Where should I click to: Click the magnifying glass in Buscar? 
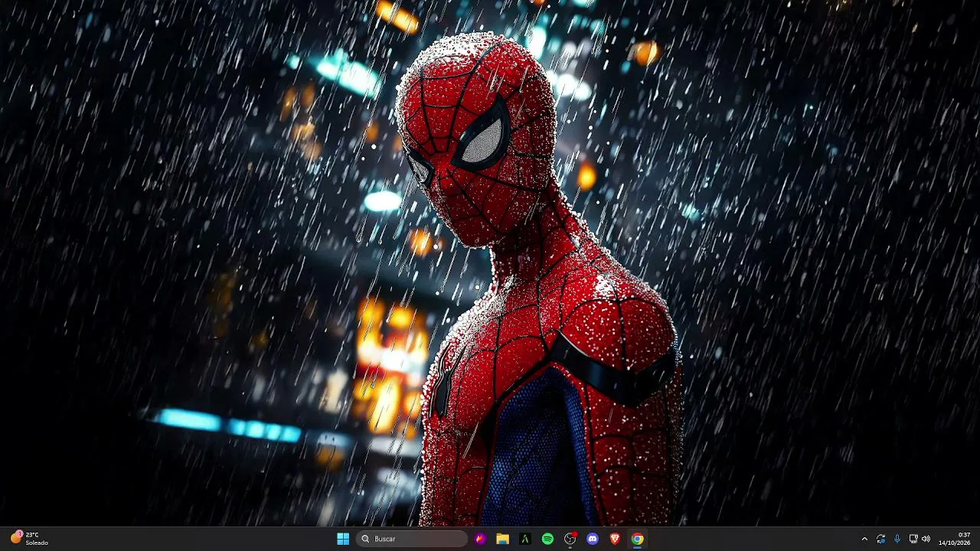point(366,539)
